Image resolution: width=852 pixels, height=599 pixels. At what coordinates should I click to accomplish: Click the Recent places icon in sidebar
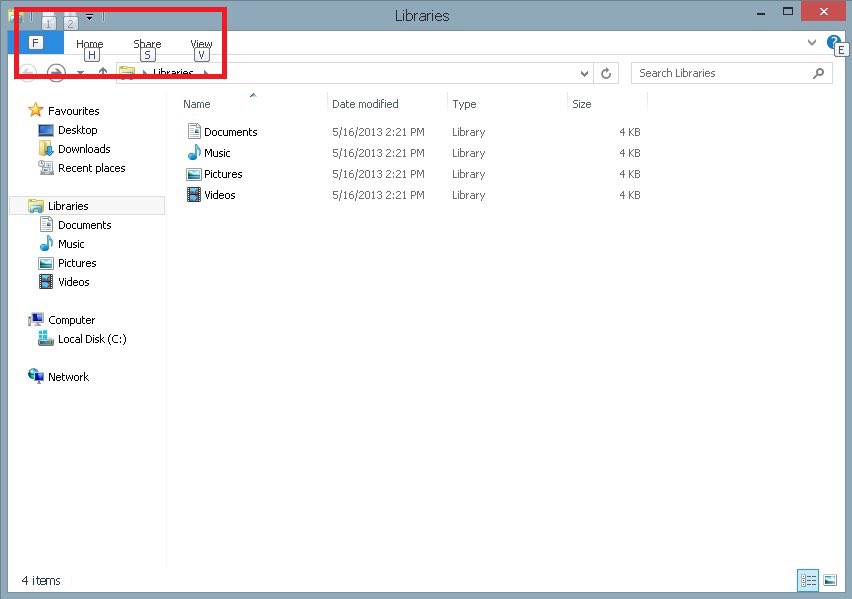[46, 168]
